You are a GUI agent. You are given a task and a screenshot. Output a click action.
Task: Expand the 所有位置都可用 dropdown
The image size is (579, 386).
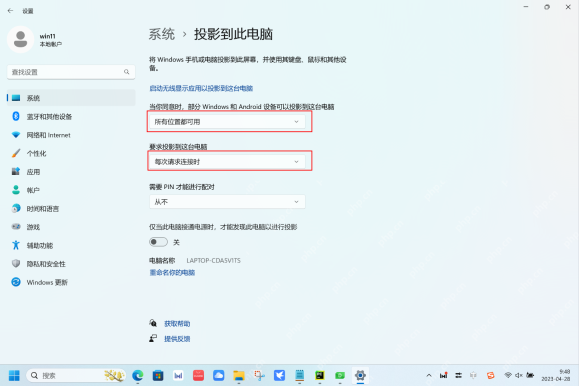click(x=227, y=122)
